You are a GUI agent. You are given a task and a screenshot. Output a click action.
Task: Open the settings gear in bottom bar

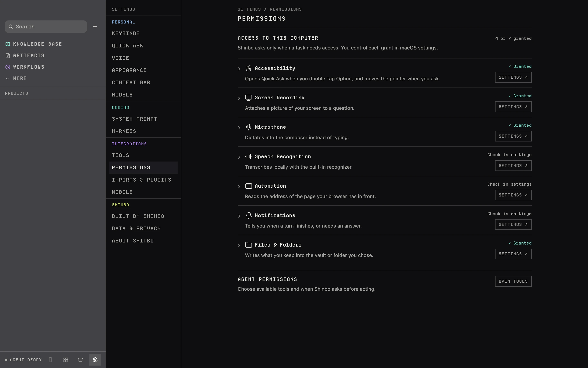[95, 360]
